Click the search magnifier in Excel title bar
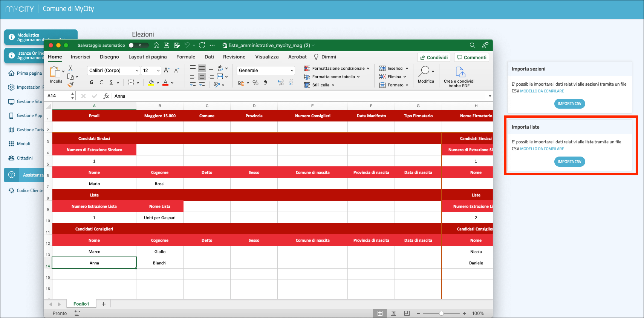The width and height of the screenshot is (644, 318). click(x=472, y=45)
